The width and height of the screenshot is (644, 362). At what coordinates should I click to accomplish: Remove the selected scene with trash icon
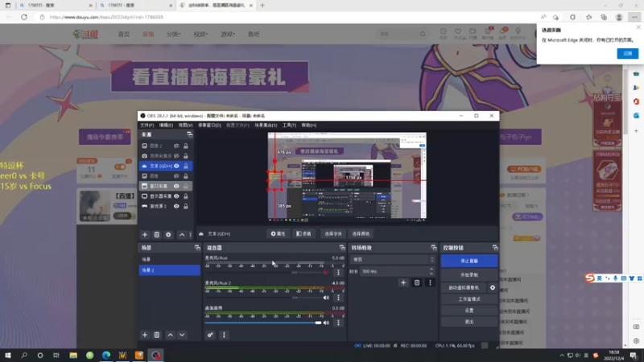(156, 335)
